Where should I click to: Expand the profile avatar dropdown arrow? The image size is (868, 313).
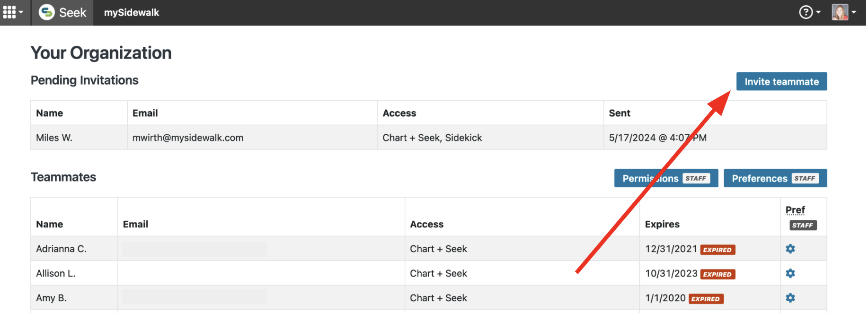[854, 12]
